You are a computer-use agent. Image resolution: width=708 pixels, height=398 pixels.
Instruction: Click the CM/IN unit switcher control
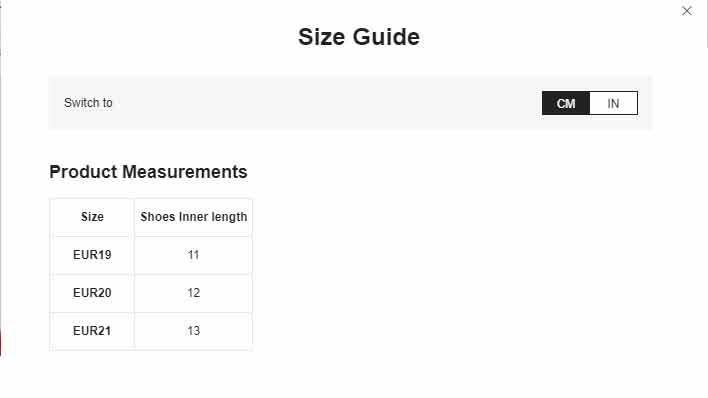(590, 103)
